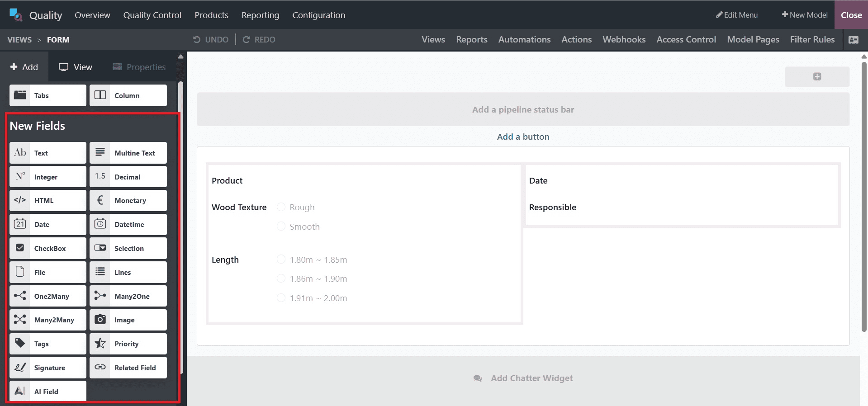Switch to the View tab
868x406 pixels.
(76, 67)
